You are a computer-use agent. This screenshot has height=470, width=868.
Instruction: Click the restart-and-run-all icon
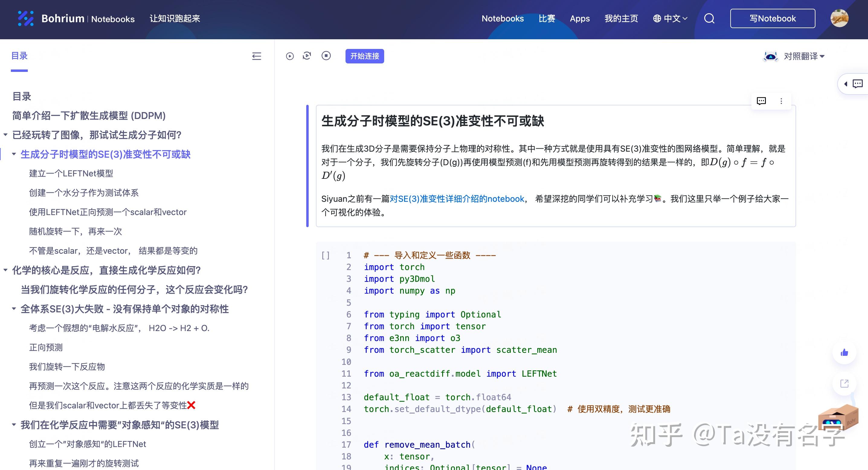point(307,56)
